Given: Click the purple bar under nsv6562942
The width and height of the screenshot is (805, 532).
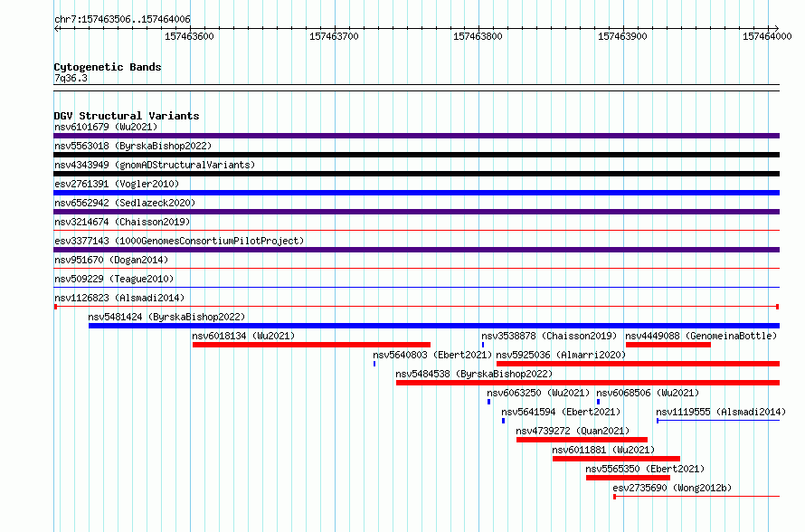Looking at the screenshot, I should click(x=416, y=212).
